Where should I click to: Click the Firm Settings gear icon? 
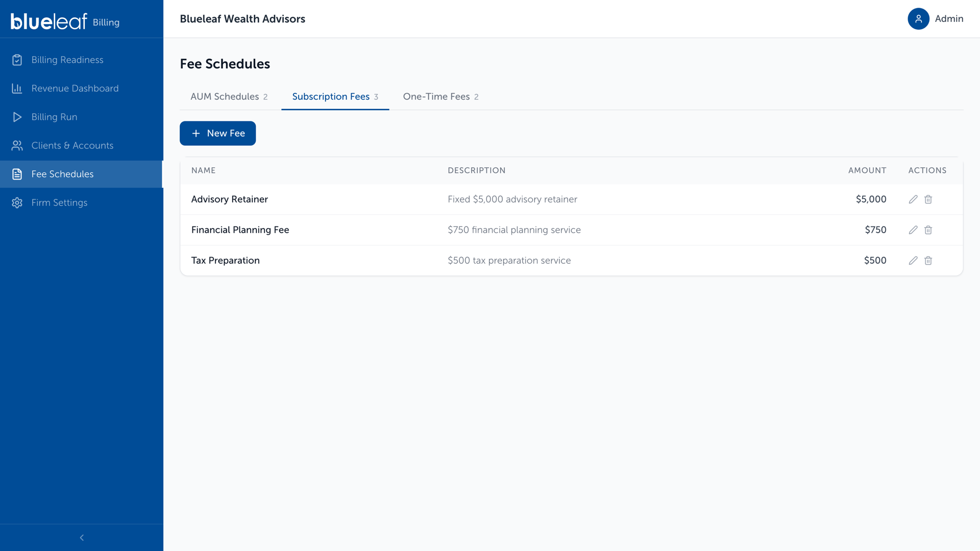point(17,203)
